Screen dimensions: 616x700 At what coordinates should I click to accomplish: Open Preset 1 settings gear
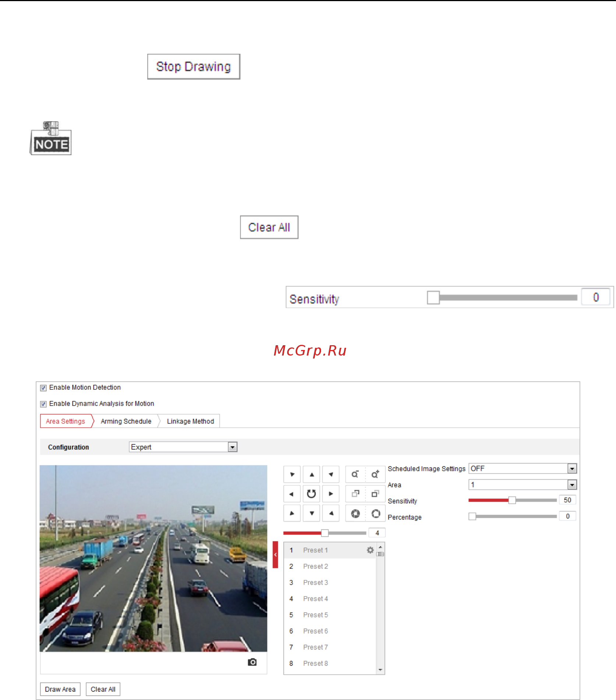(370, 550)
